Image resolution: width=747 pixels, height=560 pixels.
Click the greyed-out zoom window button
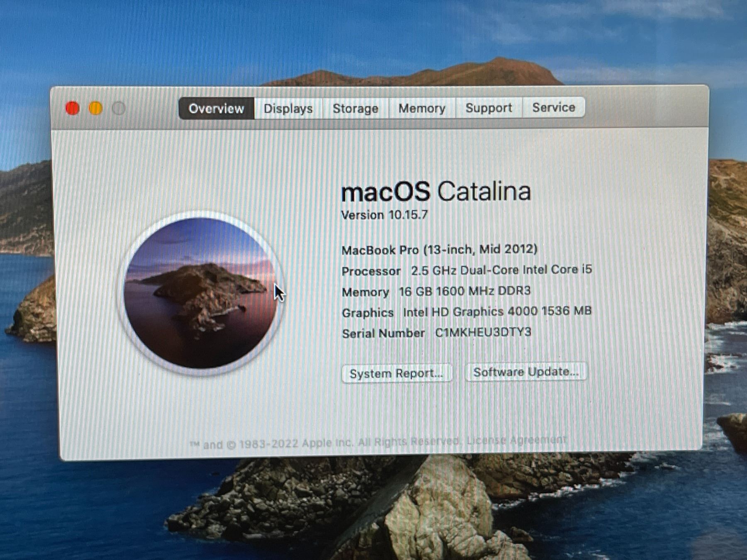[119, 109]
